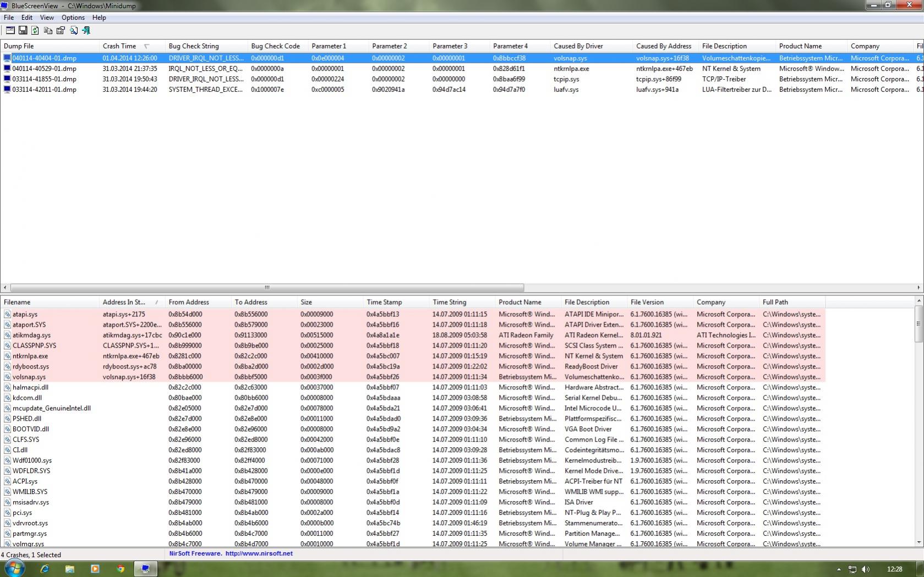Select the CLASSPNP.SYS driver row

point(413,346)
